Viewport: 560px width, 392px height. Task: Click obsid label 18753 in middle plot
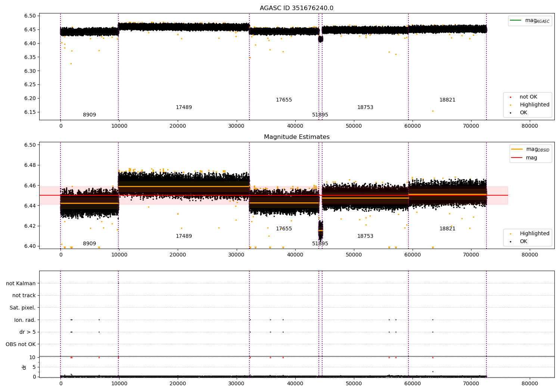[365, 236]
